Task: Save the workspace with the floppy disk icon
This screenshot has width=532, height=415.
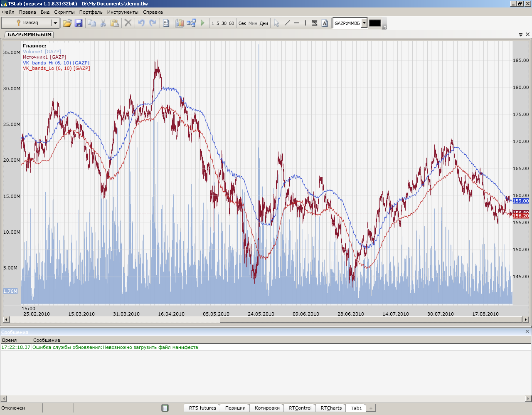Action: (x=79, y=23)
